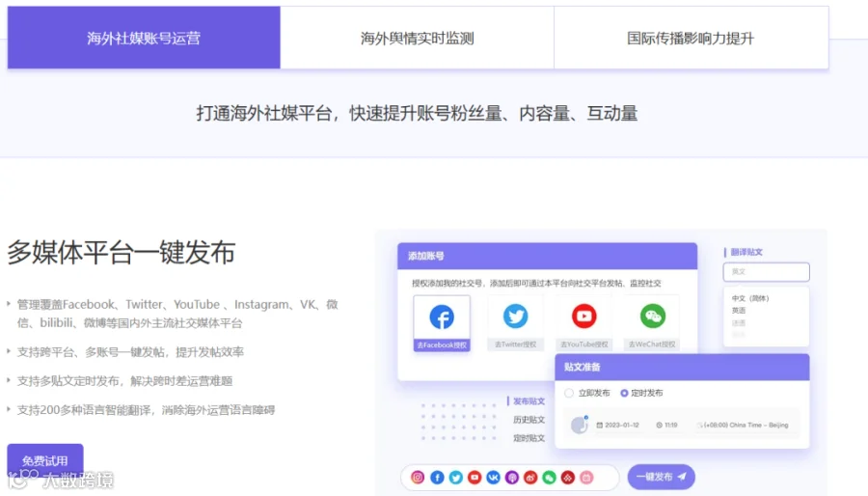Click the 支持跨平台、多账号一键发帖 bullet text
This screenshot has width=868, height=496.
130,352
